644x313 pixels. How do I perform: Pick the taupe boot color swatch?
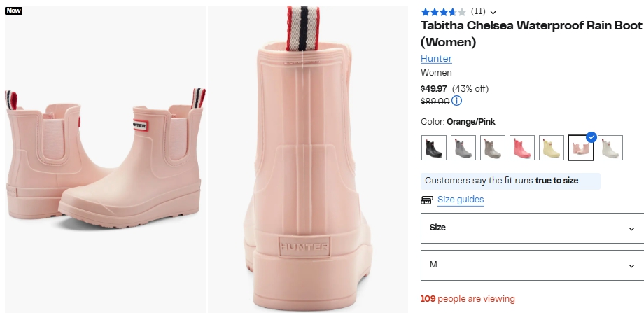(493, 148)
